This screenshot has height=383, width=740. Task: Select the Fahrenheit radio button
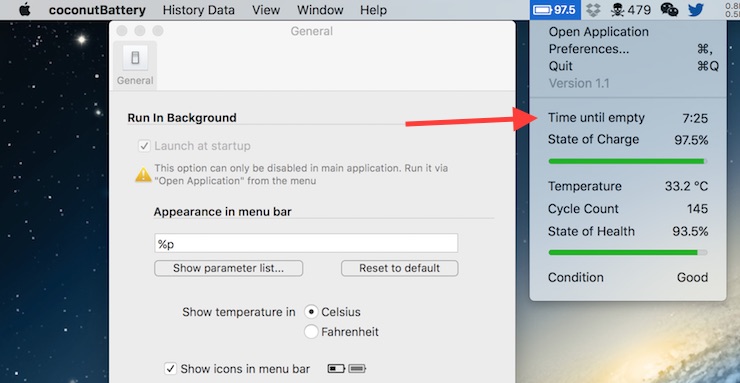coord(311,332)
